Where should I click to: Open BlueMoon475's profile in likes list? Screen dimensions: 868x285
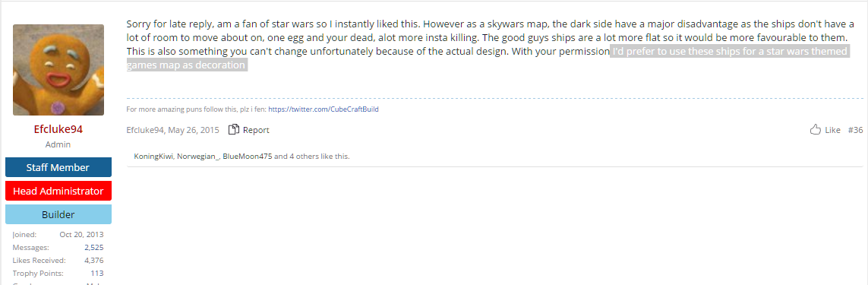pyautogui.click(x=248, y=157)
